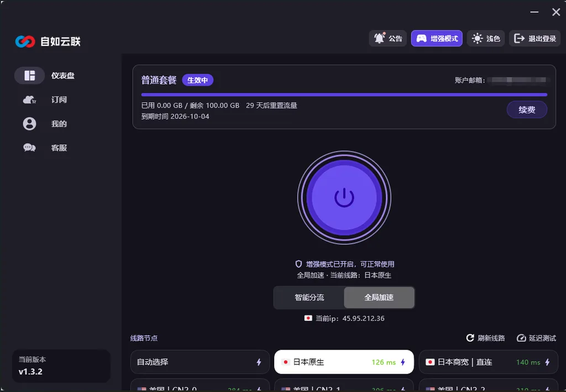Click the chat bubbles support icon
Viewport: 566px width, 392px height.
point(30,148)
